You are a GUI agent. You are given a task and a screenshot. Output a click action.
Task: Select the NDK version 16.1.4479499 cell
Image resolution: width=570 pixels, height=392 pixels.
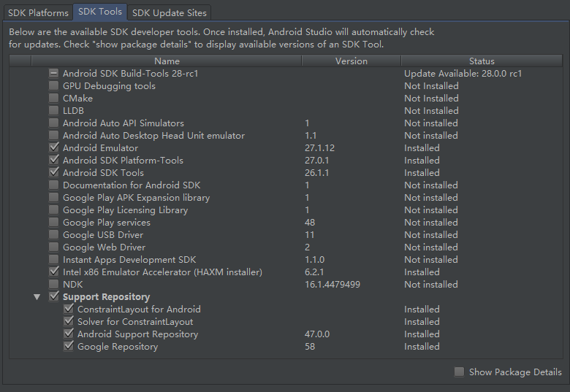coord(332,285)
